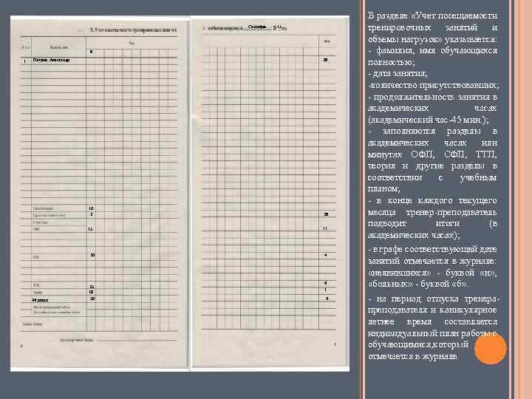Click the month entry 'Сентябрь' on the right page
This screenshot has width=532, height=399.
point(257,27)
